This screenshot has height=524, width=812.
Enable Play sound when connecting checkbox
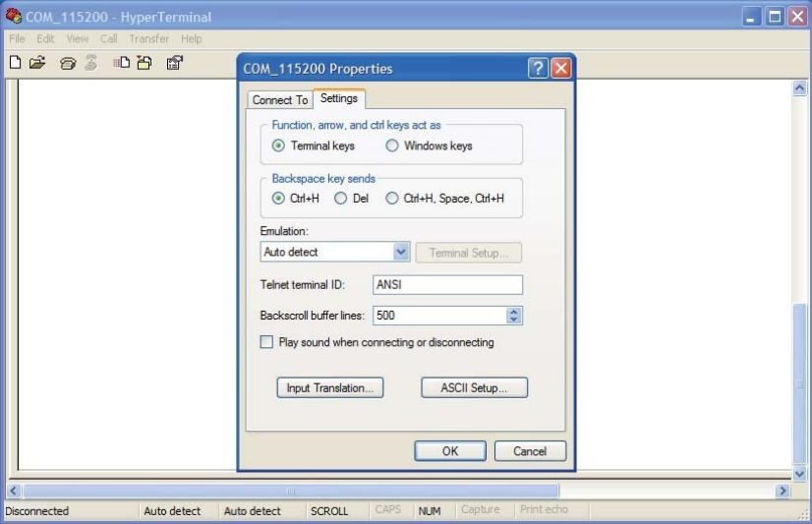click(266, 342)
